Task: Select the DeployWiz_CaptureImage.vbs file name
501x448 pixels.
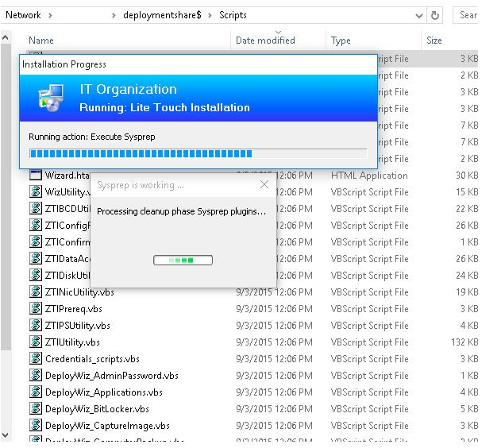Action: tap(107, 425)
